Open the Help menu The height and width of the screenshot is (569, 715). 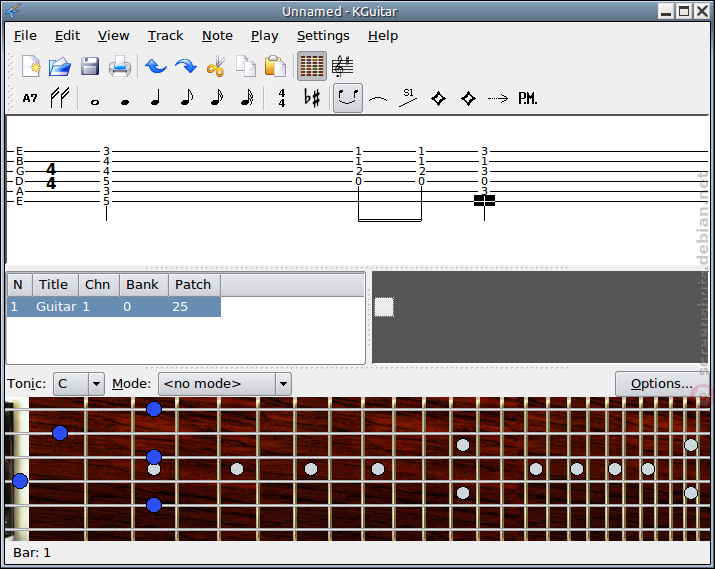click(x=383, y=36)
